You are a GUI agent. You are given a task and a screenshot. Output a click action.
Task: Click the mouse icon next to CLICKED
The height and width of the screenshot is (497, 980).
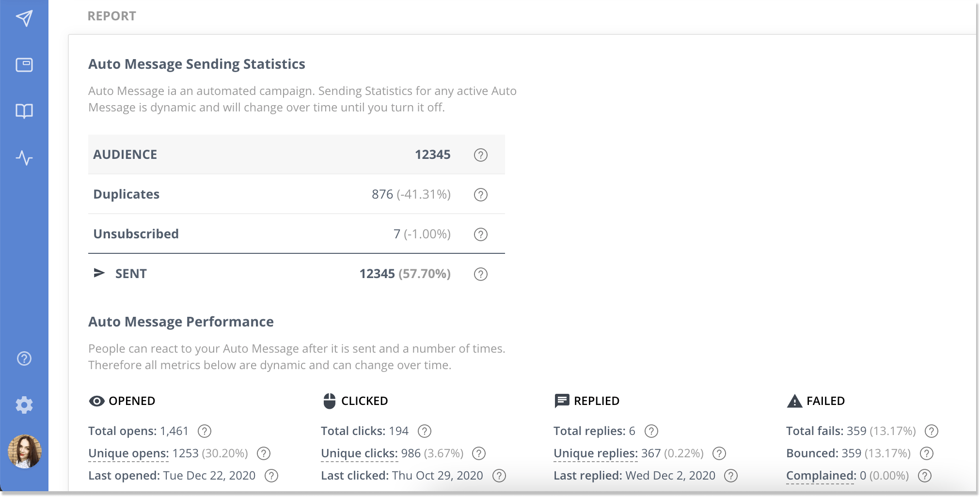pyautogui.click(x=330, y=401)
